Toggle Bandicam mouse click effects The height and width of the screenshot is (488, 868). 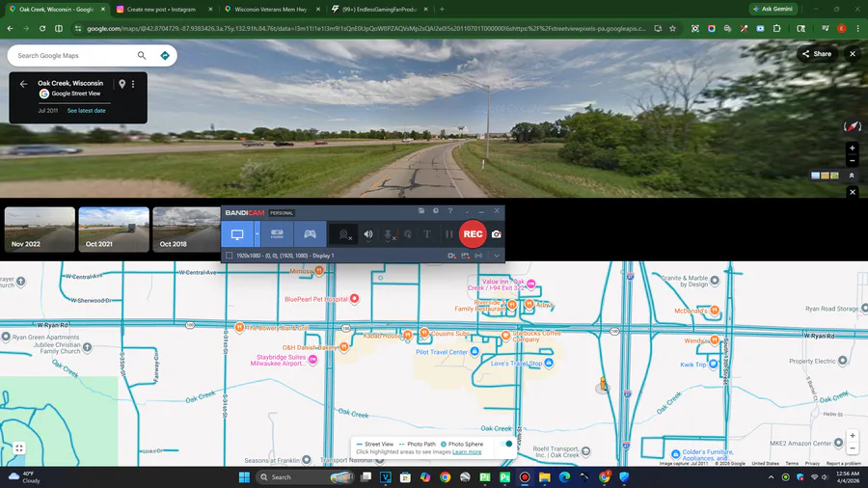pyautogui.click(x=408, y=234)
